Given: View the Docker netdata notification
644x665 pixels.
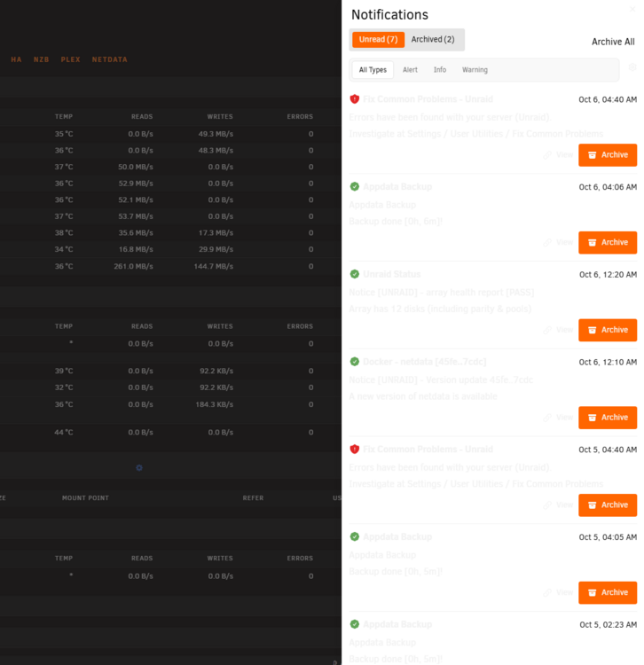Looking at the screenshot, I should click(558, 418).
